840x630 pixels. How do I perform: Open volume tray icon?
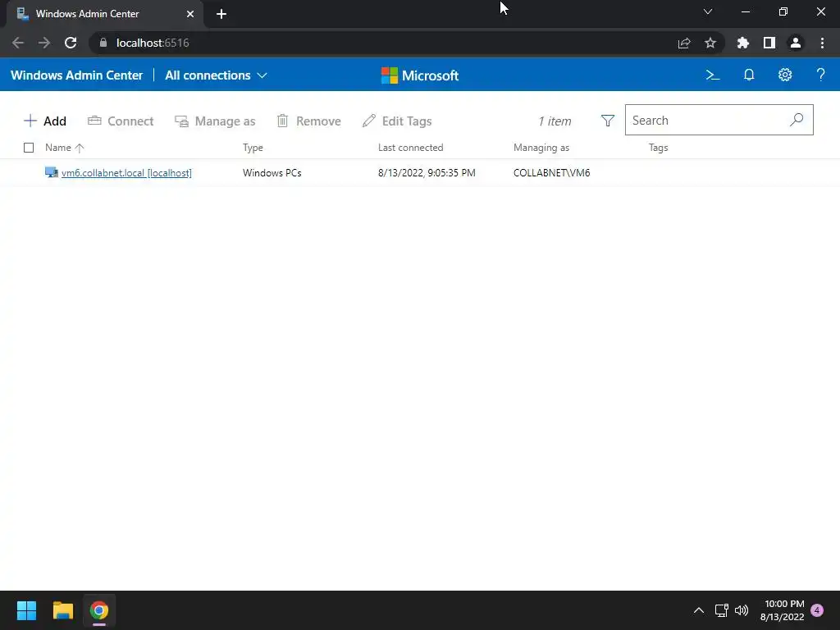[x=742, y=610]
